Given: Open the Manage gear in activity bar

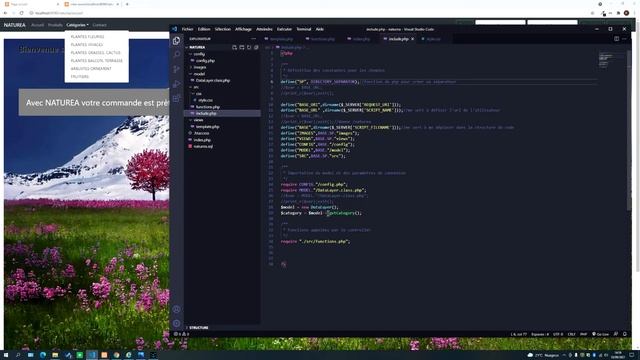Looking at the screenshot, I should click(176, 323).
